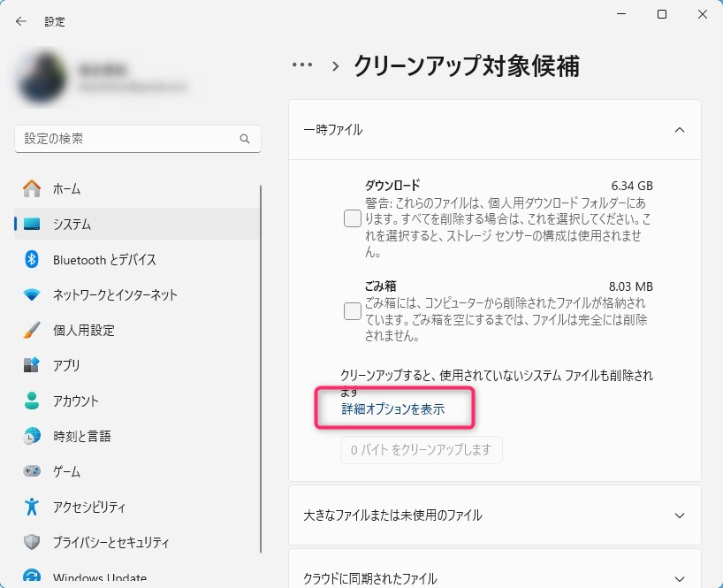The width and height of the screenshot is (723, 588).
Task: Open the ゲーム settings page
Action: point(67,471)
